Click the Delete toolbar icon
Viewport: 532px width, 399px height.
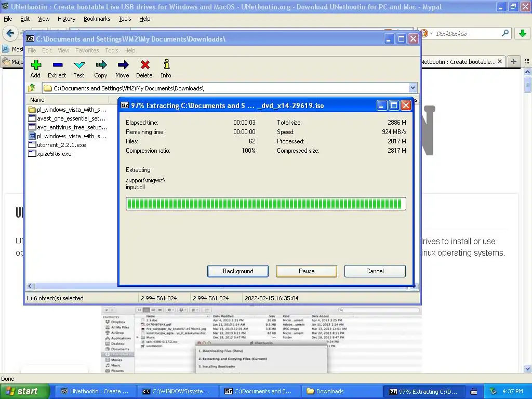tap(145, 65)
